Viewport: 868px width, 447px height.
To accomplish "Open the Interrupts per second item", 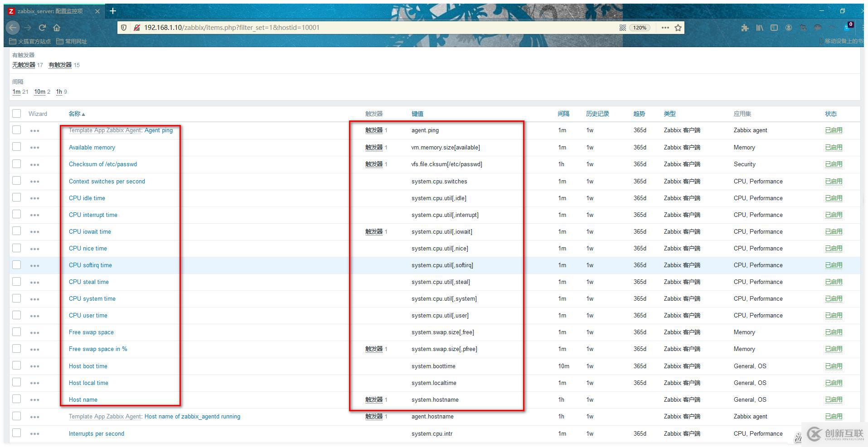I will (x=97, y=433).
